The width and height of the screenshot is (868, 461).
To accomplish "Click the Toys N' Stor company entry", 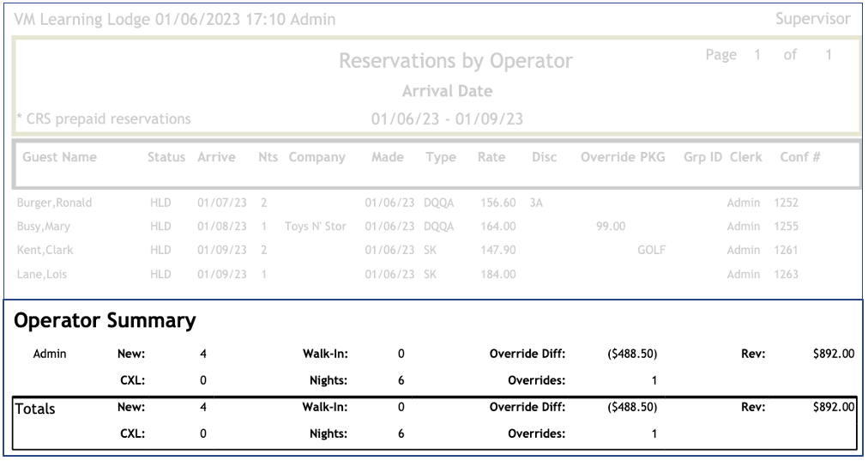I will coord(318,227).
